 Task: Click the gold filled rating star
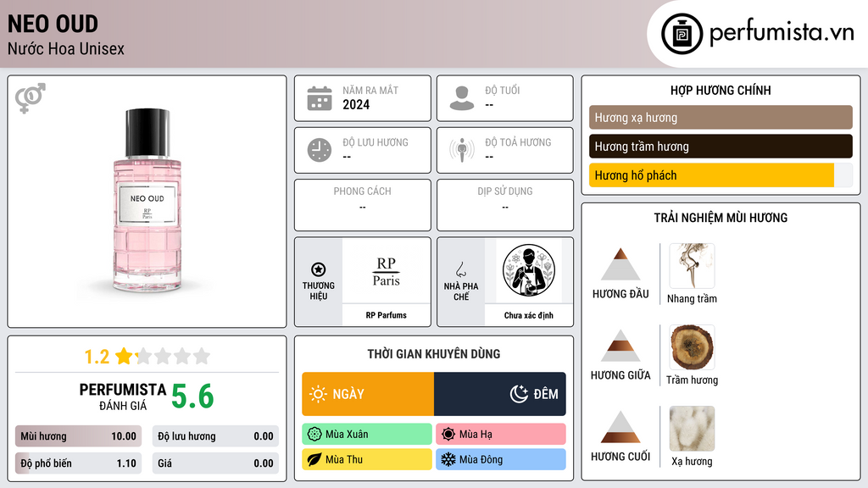pos(124,356)
